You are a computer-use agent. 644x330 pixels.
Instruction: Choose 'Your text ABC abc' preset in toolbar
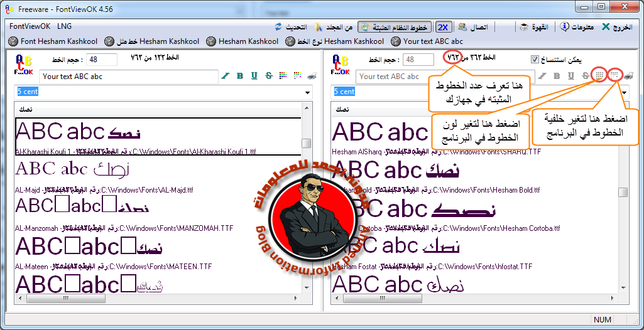[x=427, y=41]
